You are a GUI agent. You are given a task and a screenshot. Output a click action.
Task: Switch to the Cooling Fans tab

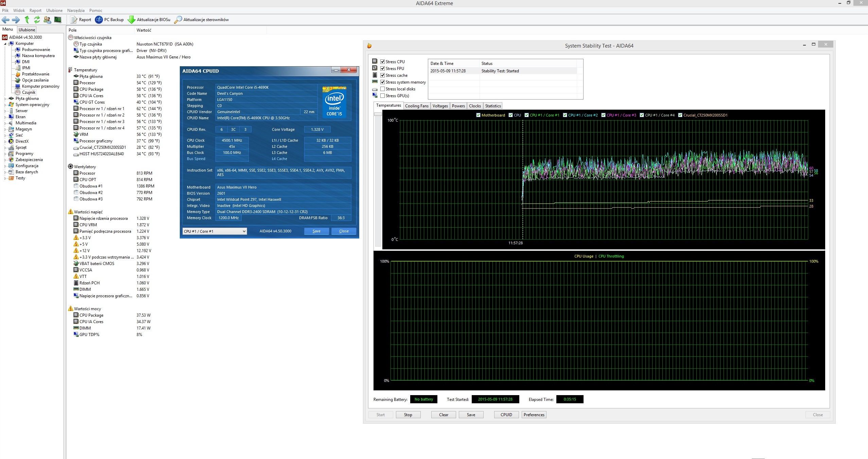pyautogui.click(x=416, y=106)
